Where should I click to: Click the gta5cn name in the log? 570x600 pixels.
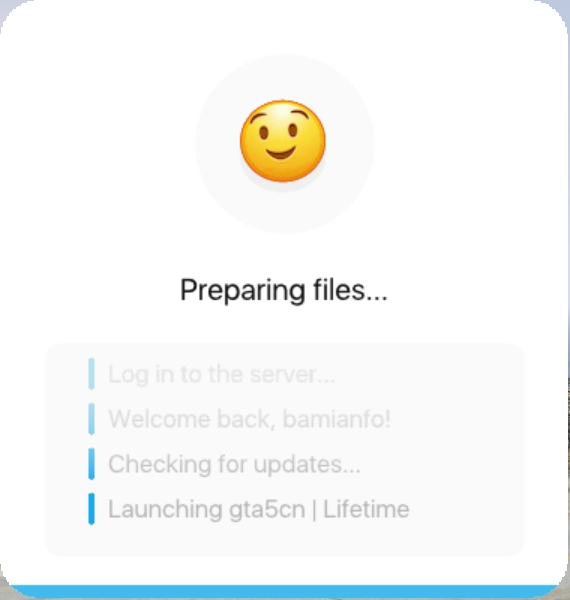pyautogui.click(x=267, y=510)
